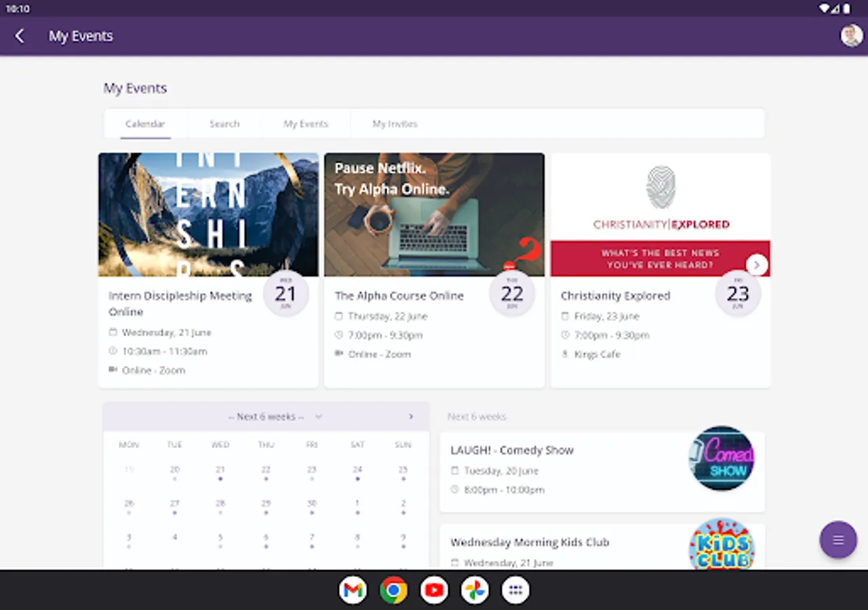Select day 9 in the calendar grid
This screenshot has height=610, width=868.
tap(403, 537)
